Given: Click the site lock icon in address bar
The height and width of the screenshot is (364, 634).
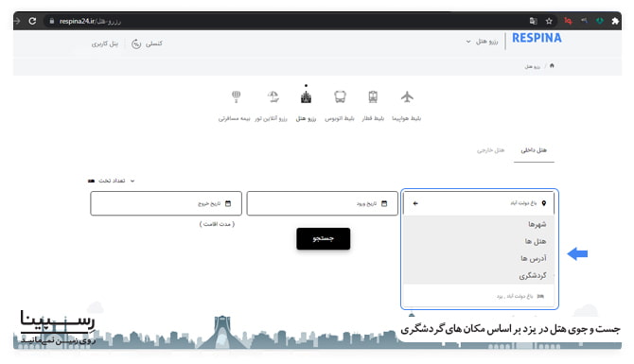Looking at the screenshot, I should [51, 21].
